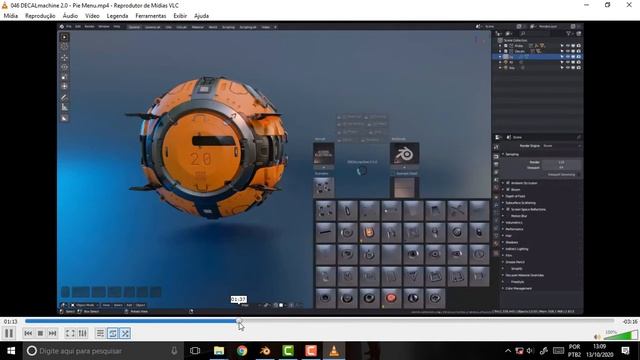Viewport: 640px width, 360px height.
Task: Open the Render Engine dropdown
Action: point(562,146)
